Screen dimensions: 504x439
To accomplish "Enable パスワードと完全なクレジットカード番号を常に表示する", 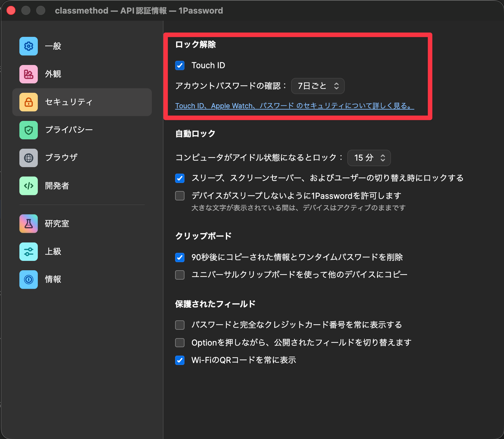I will click(x=180, y=325).
